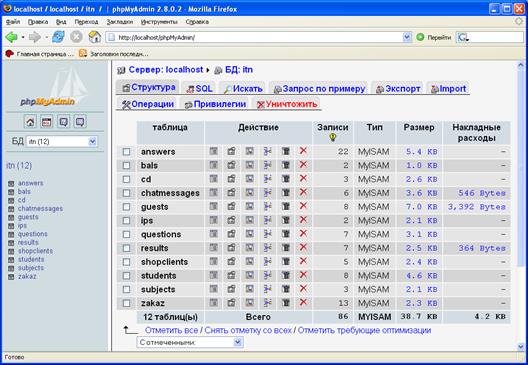Browse the answers table via its first action icon

213,152
